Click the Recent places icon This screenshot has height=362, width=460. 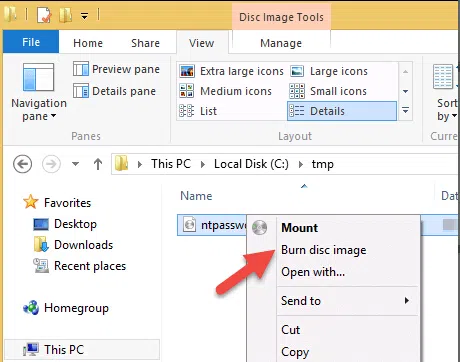tap(41, 266)
